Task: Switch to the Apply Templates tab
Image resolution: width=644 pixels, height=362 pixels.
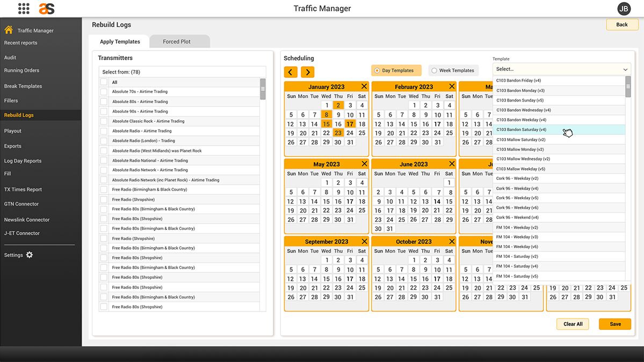Action: click(x=120, y=41)
